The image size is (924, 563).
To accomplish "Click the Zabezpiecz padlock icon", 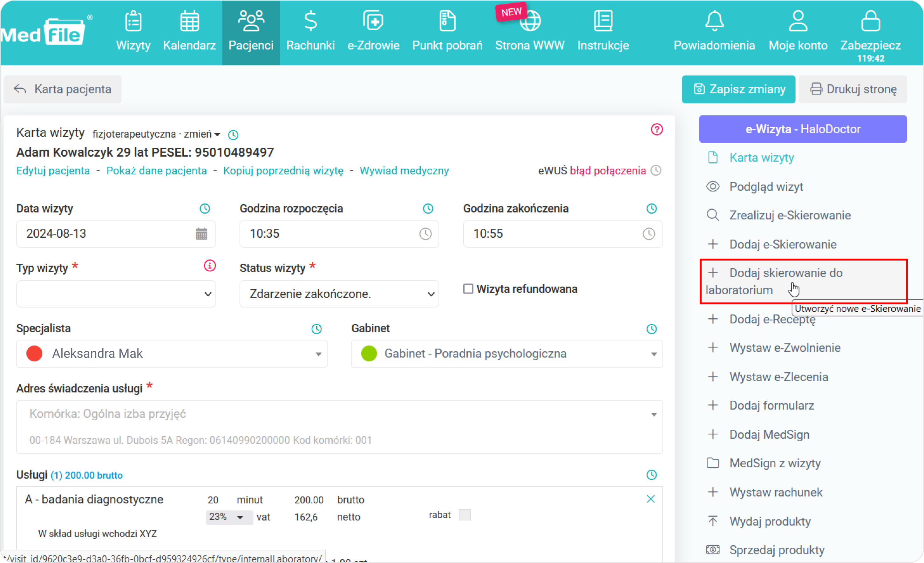I will pyautogui.click(x=870, y=21).
